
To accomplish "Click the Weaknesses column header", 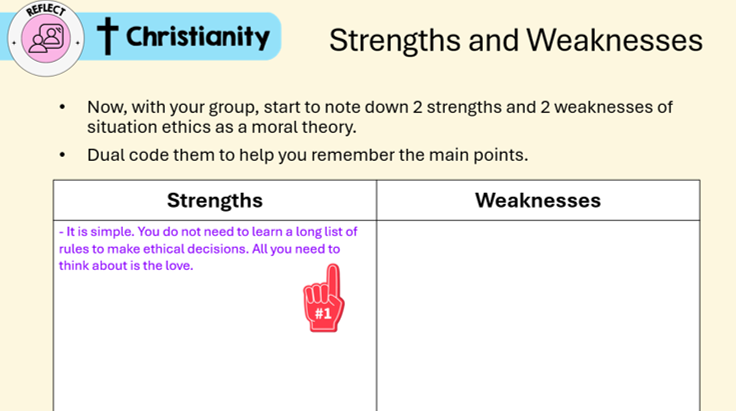I will click(x=538, y=200).
